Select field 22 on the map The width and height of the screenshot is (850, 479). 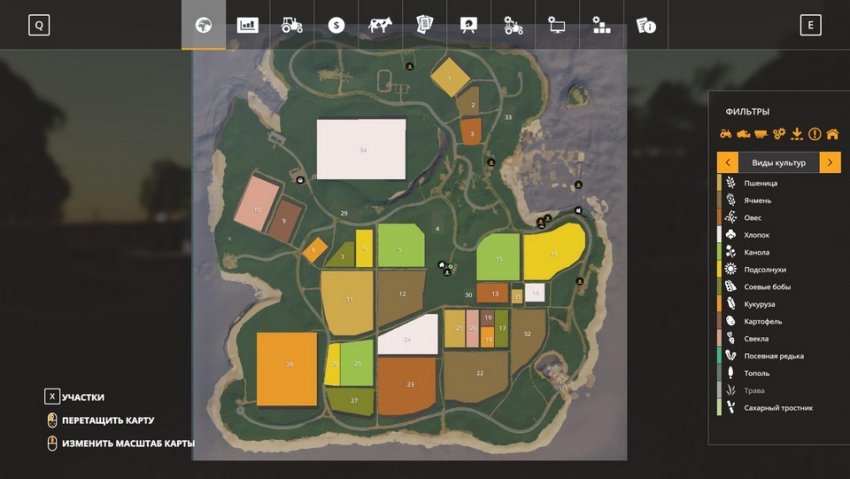tap(476, 376)
